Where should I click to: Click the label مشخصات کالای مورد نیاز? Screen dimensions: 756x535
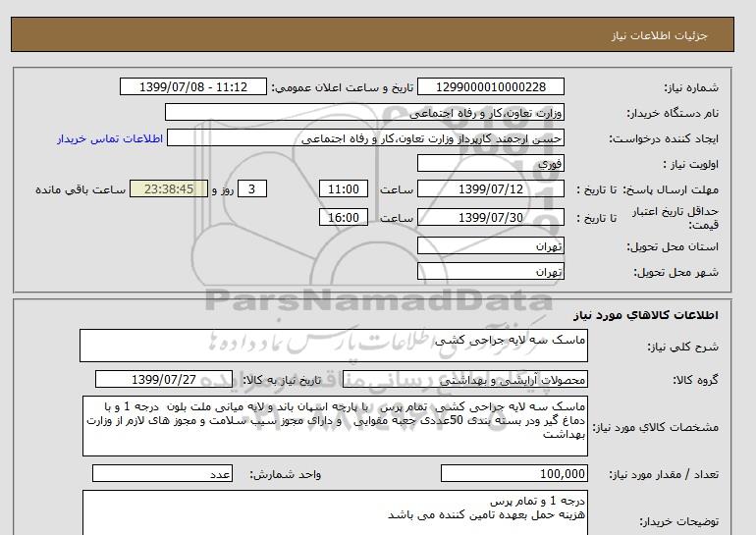coord(655,427)
